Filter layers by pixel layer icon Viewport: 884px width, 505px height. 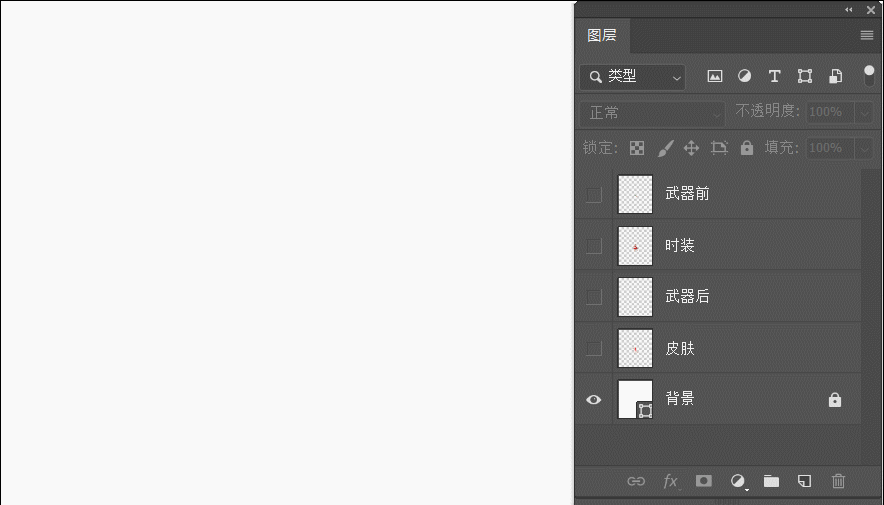coord(715,76)
